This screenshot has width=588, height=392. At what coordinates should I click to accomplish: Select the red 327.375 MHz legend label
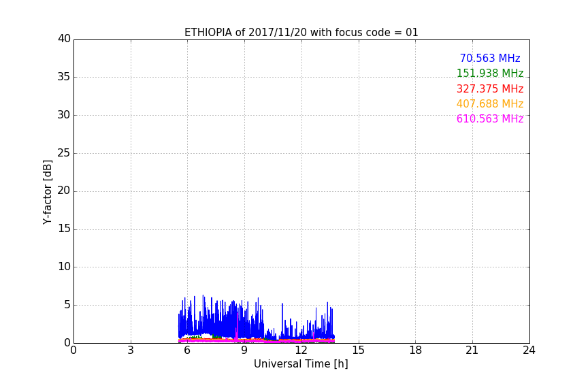(490, 88)
